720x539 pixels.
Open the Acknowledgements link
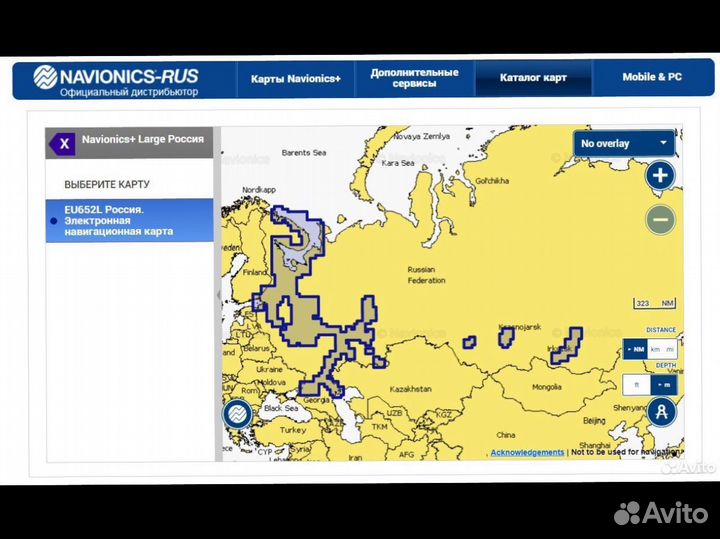tap(527, 452)
